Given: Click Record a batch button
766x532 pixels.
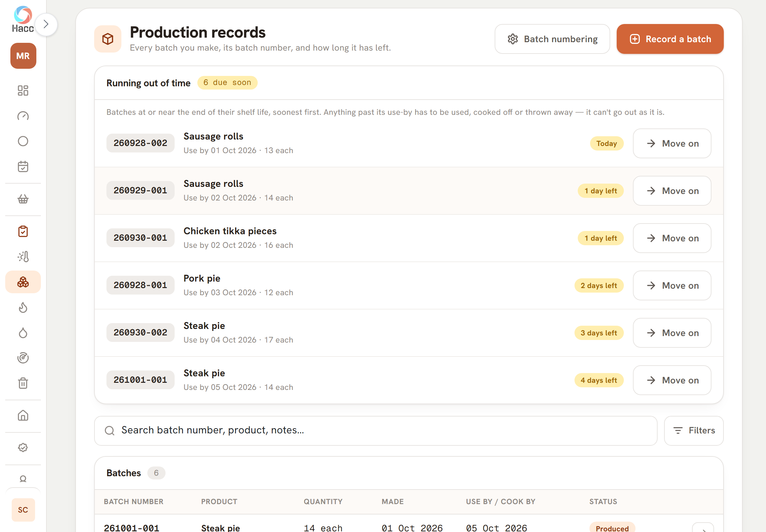Looking at the screenshot, I should (x=670, y=39).
